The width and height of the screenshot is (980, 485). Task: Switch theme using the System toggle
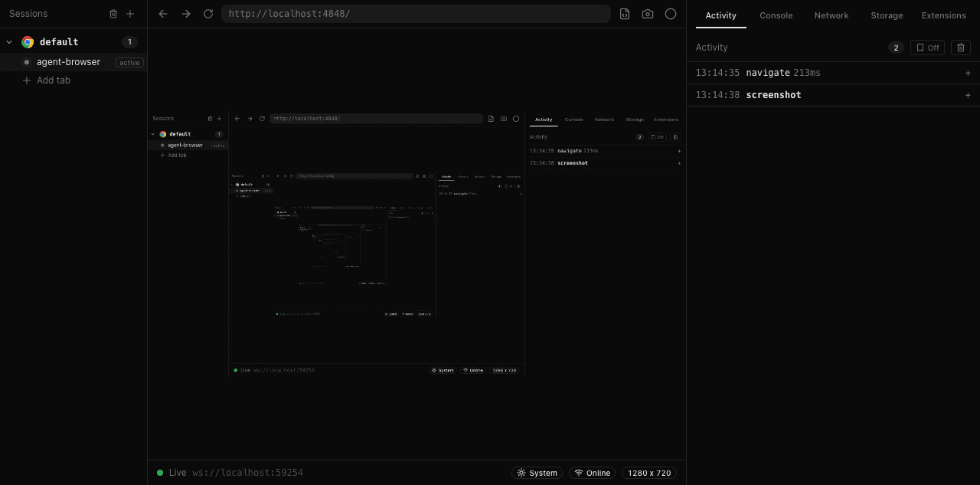click(x=537, y=473)
